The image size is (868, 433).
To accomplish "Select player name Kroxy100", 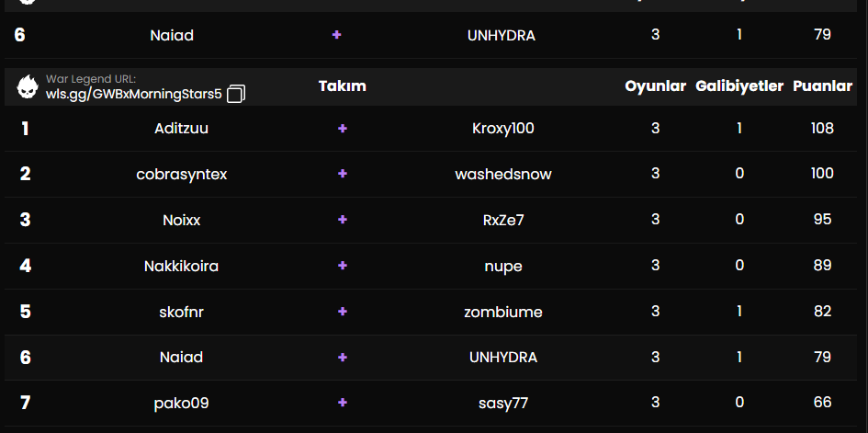I will pos(503,129).
